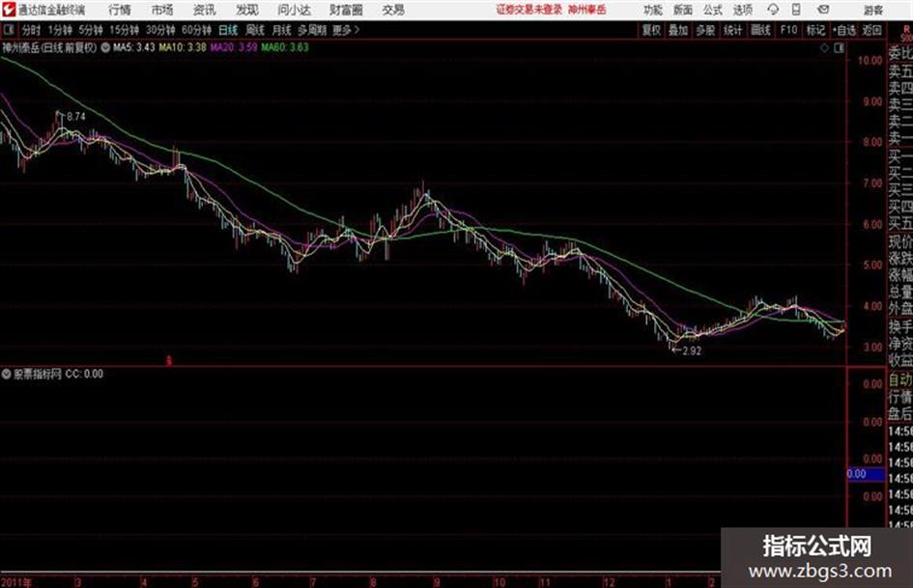Click the month 9 time axis marker
This screenshot has height=588, width=913.
[x=437, y=582]
